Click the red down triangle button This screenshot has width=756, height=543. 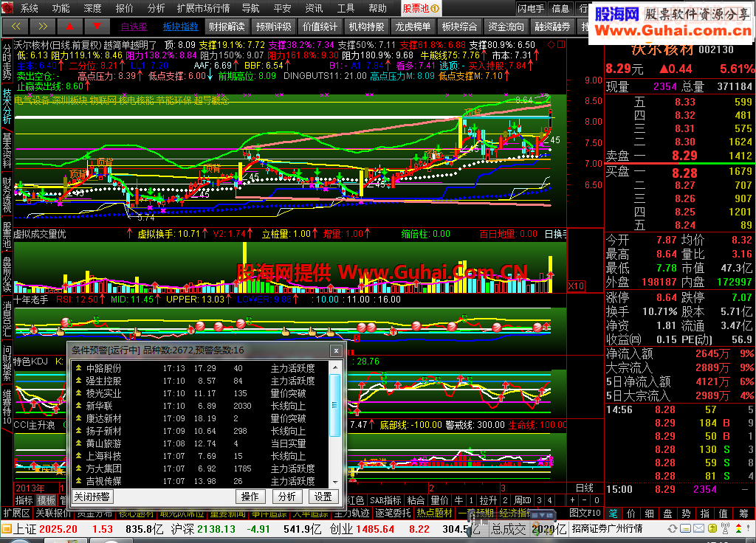pyautogui.click(x=97, y=27)
